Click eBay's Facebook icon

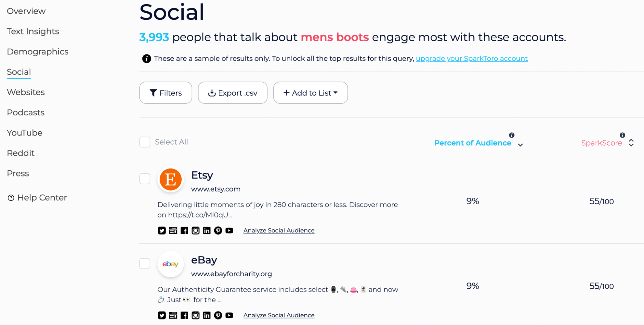tap(184, 315)
